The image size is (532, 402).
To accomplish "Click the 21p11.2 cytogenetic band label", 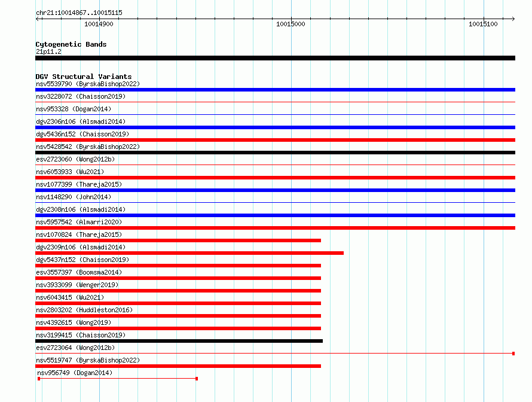I will tap(48, 51).
